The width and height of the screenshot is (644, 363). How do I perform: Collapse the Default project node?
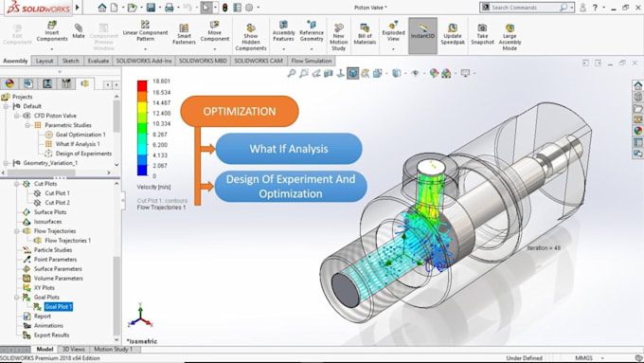point(7,106)
